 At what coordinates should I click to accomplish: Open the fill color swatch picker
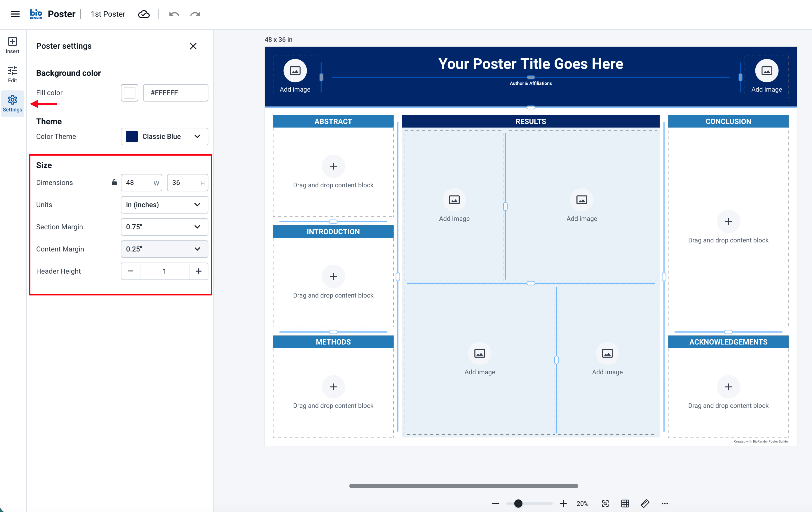pos(130,93)
